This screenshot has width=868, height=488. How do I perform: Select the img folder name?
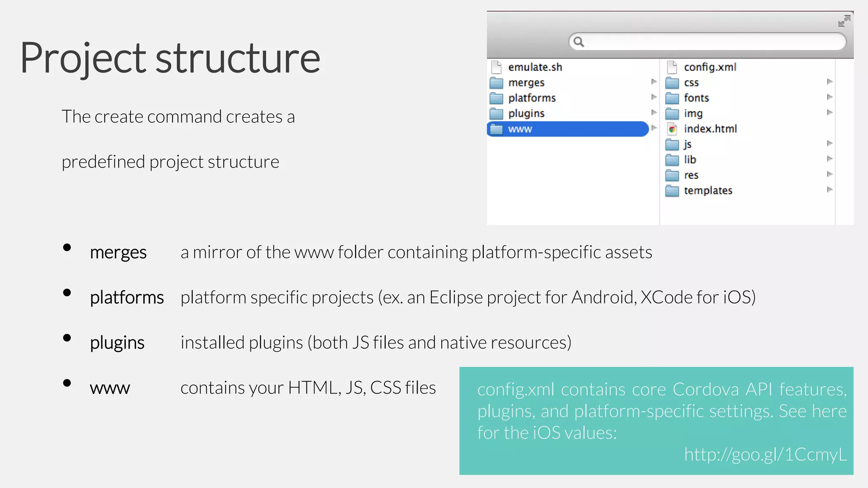point(693,114)
